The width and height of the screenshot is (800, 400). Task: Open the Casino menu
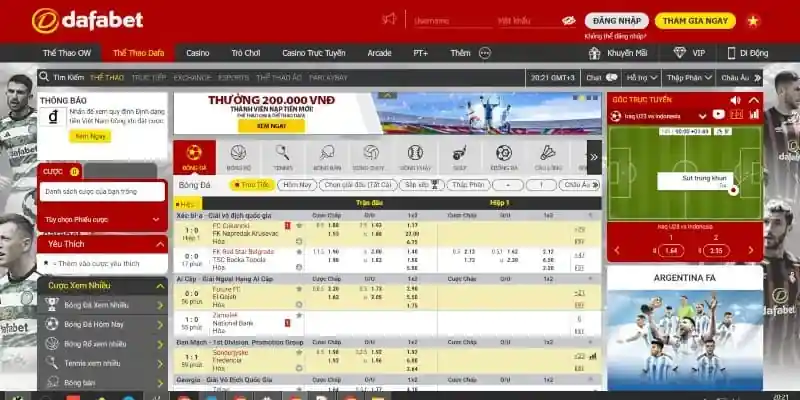197,53
